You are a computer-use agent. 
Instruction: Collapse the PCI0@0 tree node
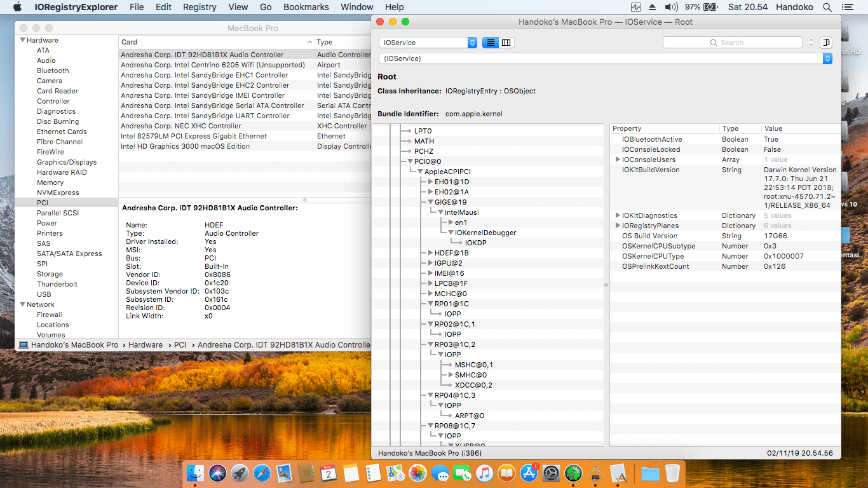point(410,161)
